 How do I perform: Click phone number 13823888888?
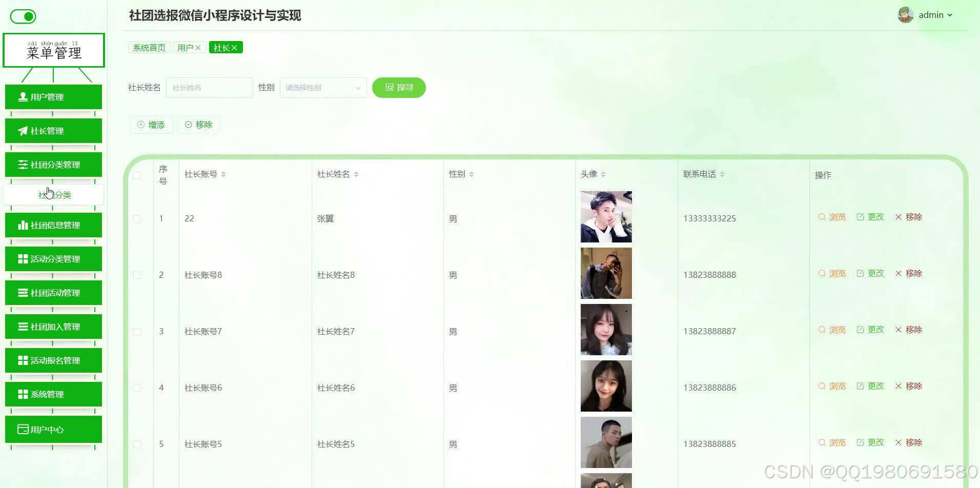709,275
